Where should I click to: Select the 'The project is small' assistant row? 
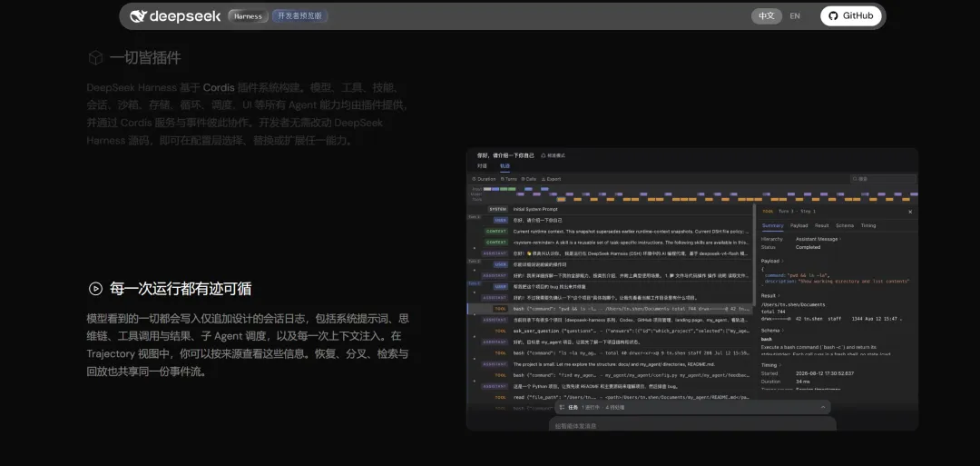click(x=610, y=364)
